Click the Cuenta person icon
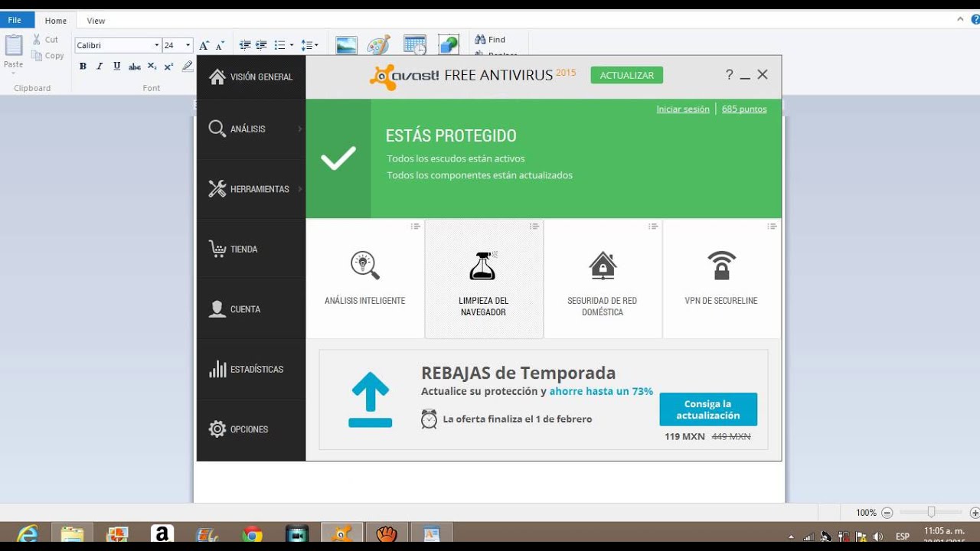 pyautogui.click(x=217, y=309)
